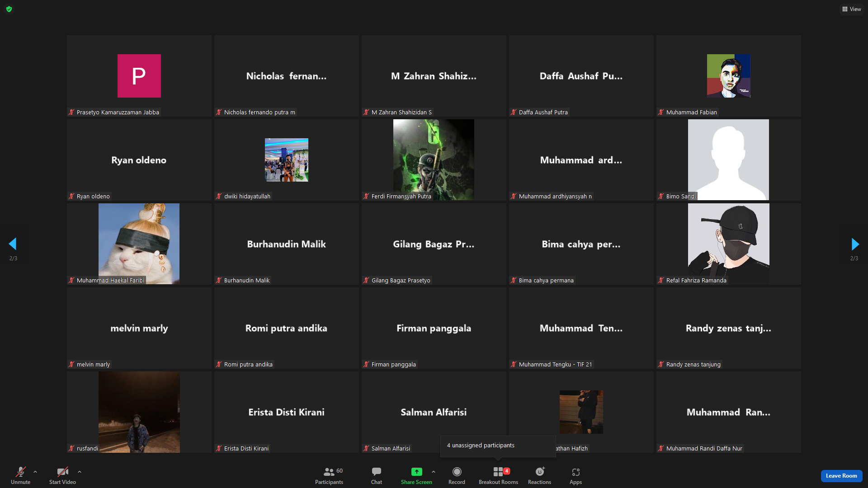Viewport: 868px width, 488px height.
Task: Click muted mic icon beside melvin marly
Action: (x=71, y=364)
